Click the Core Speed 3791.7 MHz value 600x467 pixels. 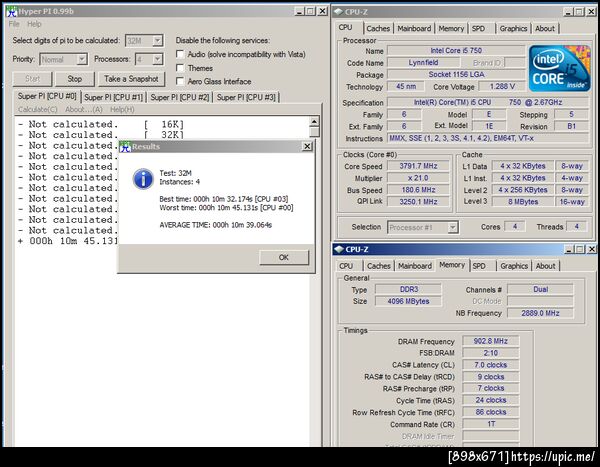pos(418,166)
